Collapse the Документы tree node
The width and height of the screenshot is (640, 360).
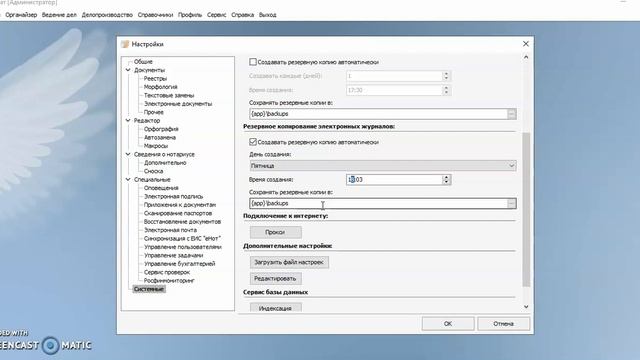coord(128,70)
